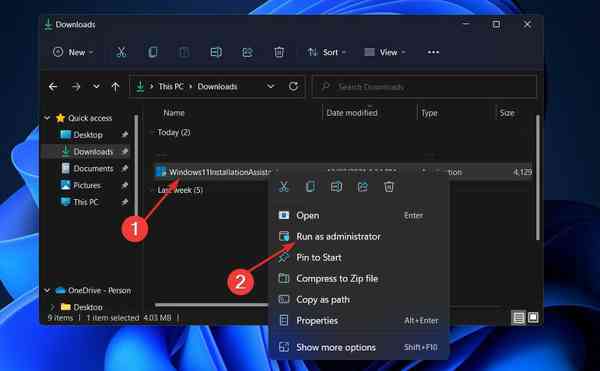The image size is (600, 371).
Task: Refresh the Downloads folder view
Action: pyautogui.click(x=293, y=86)
